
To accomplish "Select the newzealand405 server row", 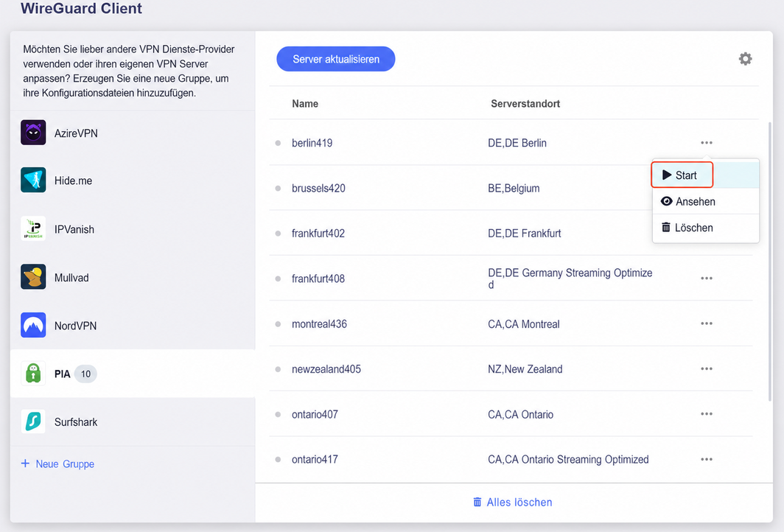I will pos(511,369).
